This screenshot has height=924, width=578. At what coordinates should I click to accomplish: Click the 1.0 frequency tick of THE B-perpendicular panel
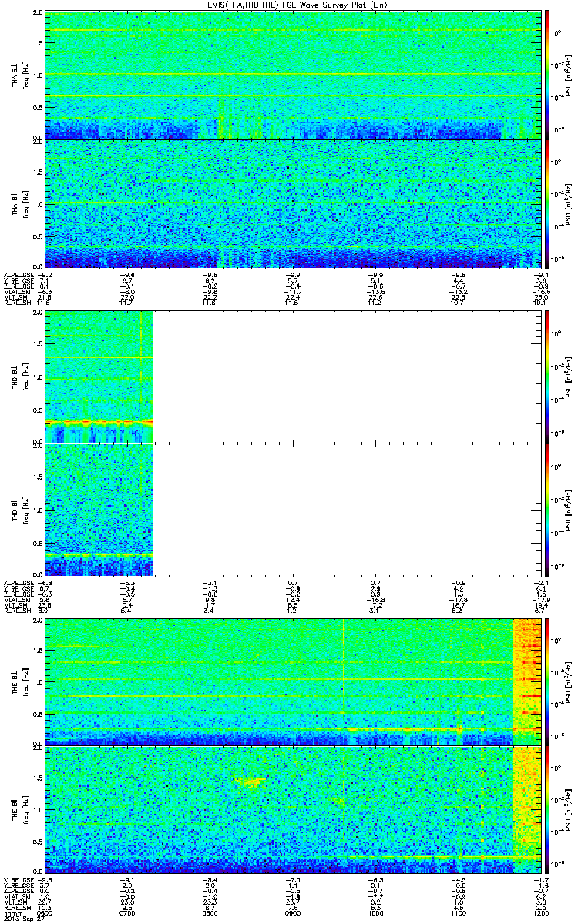(x=39, y=682)
